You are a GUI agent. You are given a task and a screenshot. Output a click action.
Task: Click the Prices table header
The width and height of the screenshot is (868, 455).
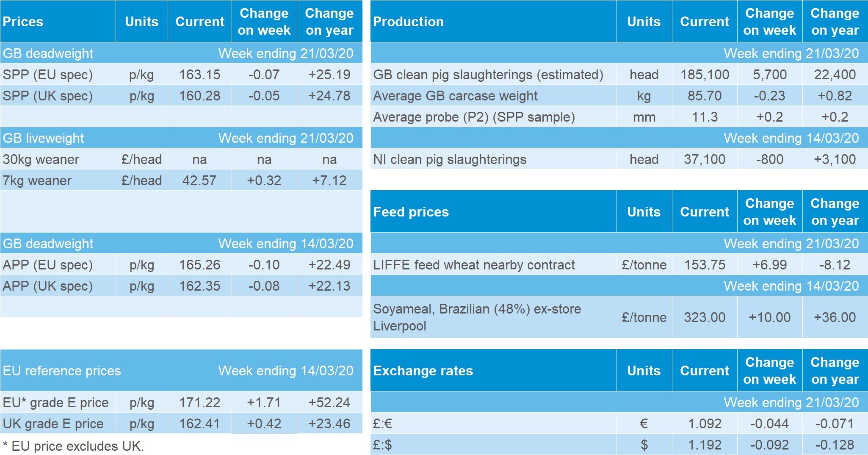coord(23,22)
